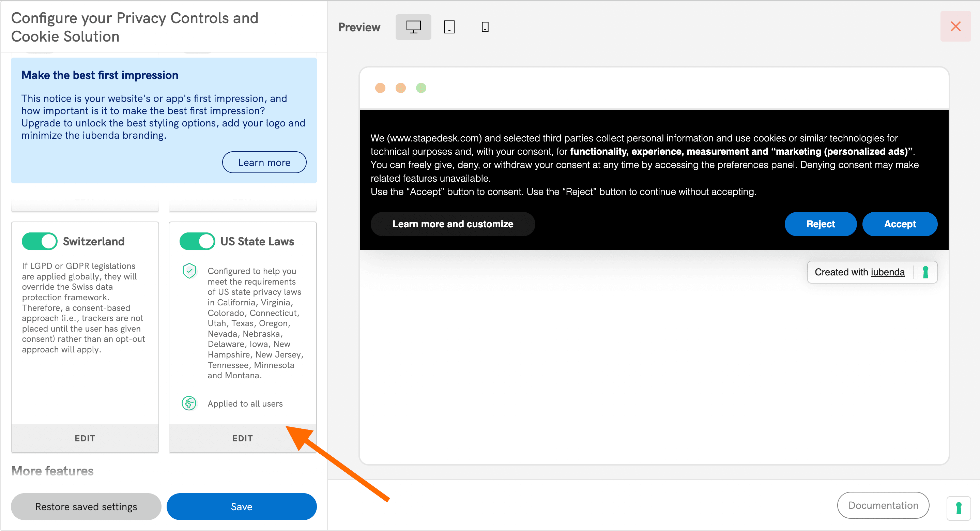This screenshot has height=531, width=980.
Task: Click Learn more and customize in the cookie banner
Action: tap(453, 224)
